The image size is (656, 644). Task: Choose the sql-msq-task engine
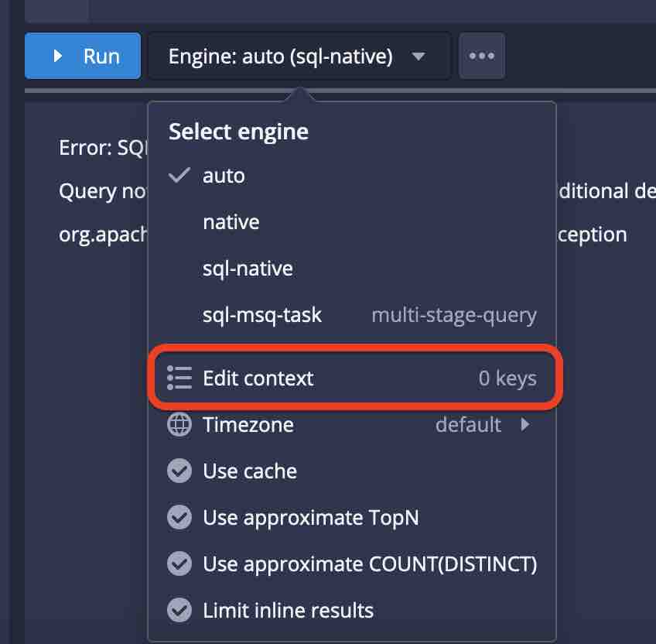click(261, 315)
